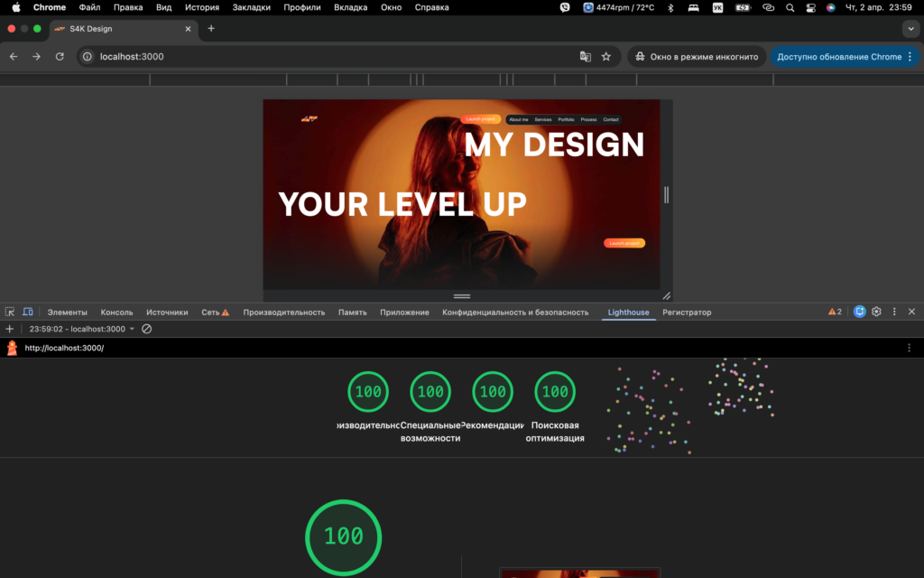
Task: Open the About me nav link
Action: (519, 120)
